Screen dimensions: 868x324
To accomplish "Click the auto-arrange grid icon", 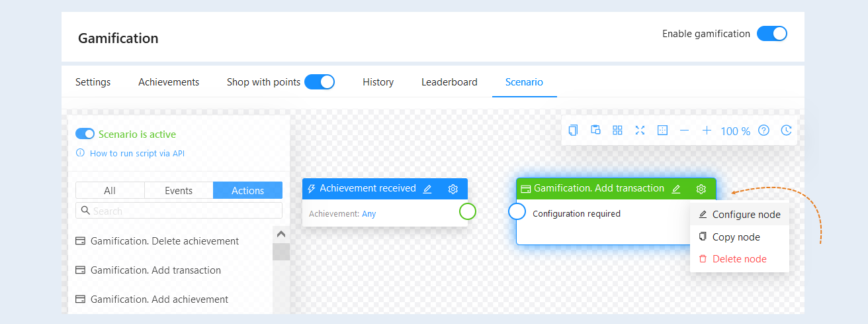I will click(617, 130).
